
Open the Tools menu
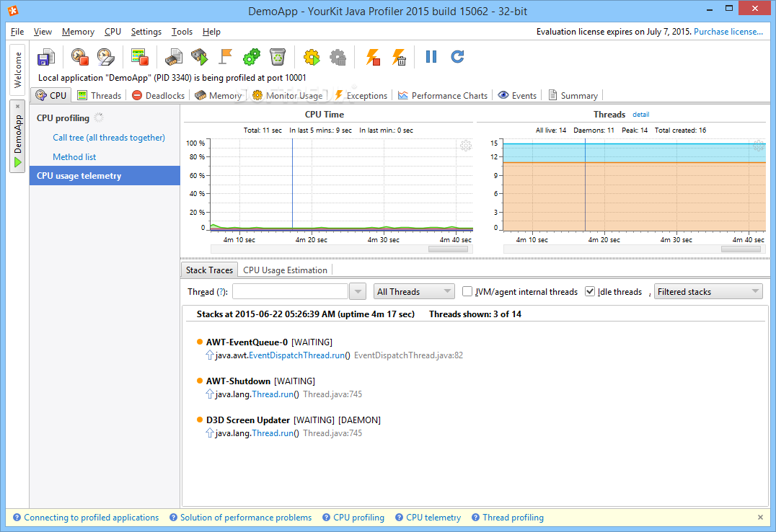click(182, 32)
